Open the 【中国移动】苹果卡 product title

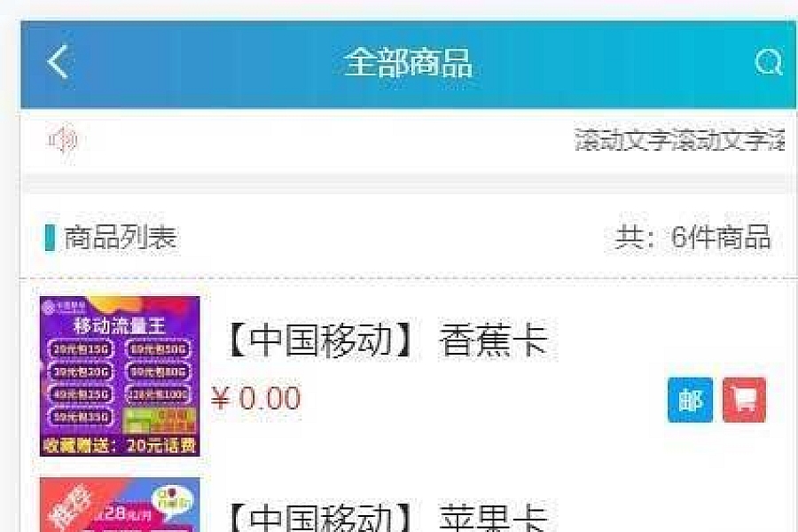coord(387,518)
